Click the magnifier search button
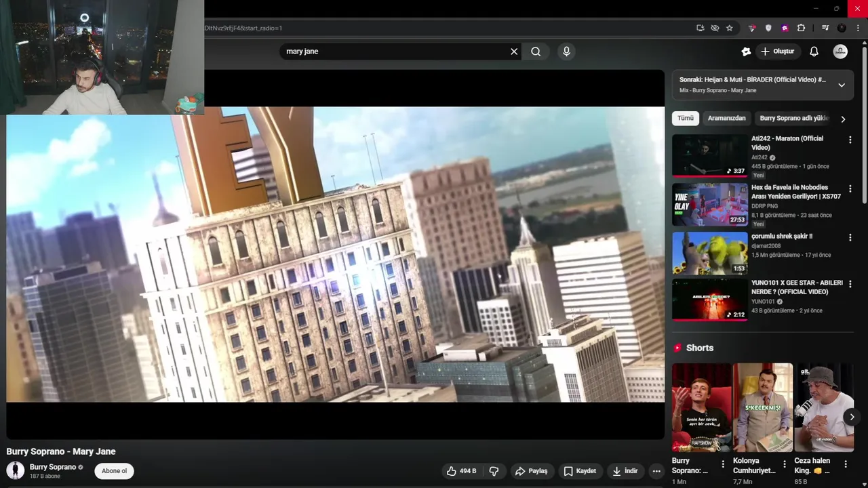868x488 pixels. click(536, 52)
